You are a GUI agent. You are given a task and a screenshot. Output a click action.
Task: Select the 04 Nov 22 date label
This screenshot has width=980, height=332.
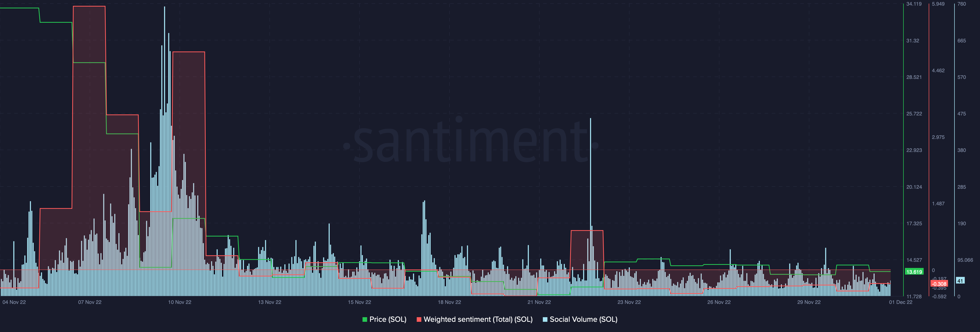pyautogui.click(x=14, y=302)
